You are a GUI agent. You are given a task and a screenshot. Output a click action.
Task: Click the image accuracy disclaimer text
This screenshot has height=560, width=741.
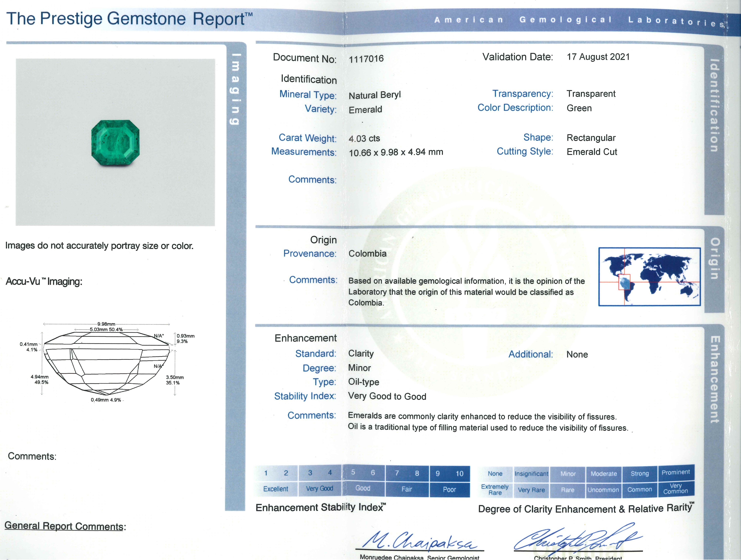coord(99,246)
